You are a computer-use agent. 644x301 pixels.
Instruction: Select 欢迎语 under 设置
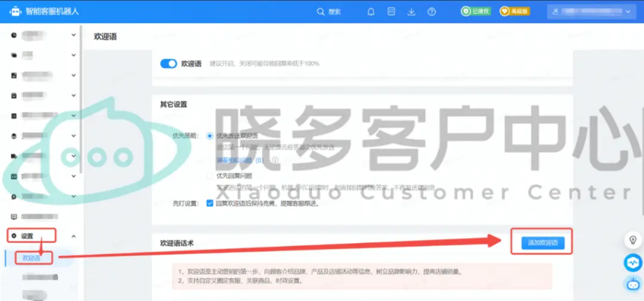31,258
